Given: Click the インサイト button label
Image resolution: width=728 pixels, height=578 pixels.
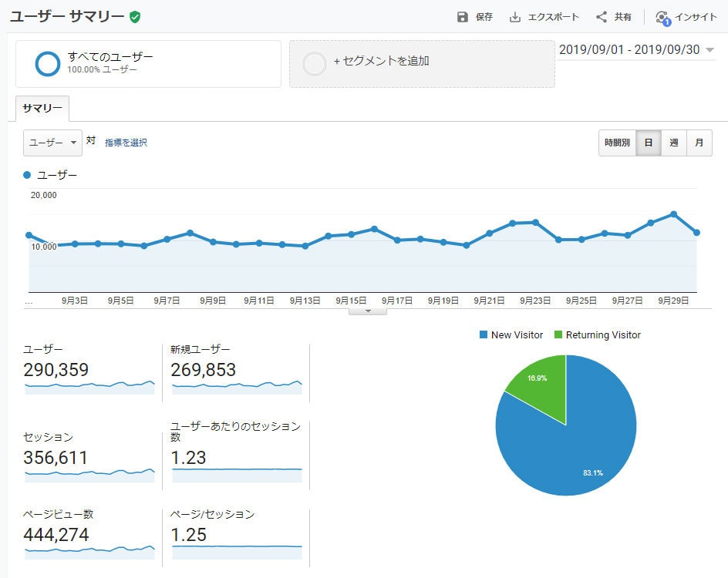Looking at the screenshot, I should (x=696, y=17).
